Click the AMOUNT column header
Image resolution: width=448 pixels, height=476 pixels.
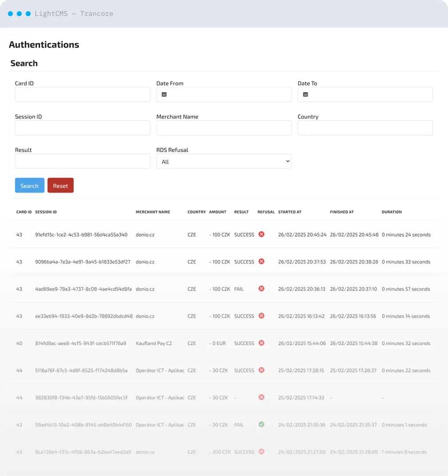(x=217, y=212)
